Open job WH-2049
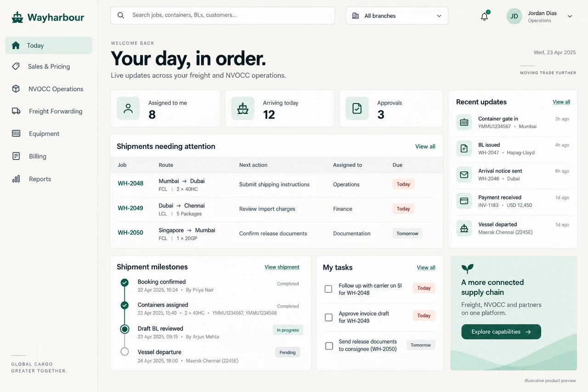The image size is (588, 392). 130,208
